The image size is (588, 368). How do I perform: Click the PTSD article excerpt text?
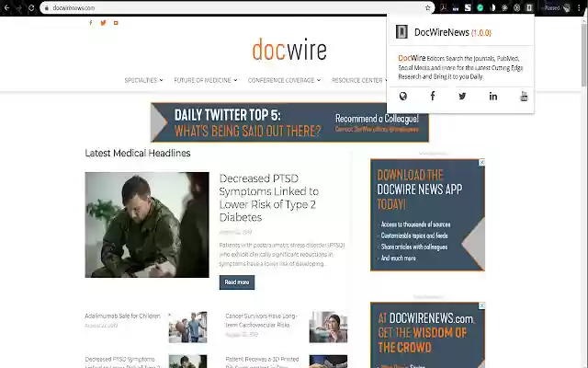coord(282,254)
